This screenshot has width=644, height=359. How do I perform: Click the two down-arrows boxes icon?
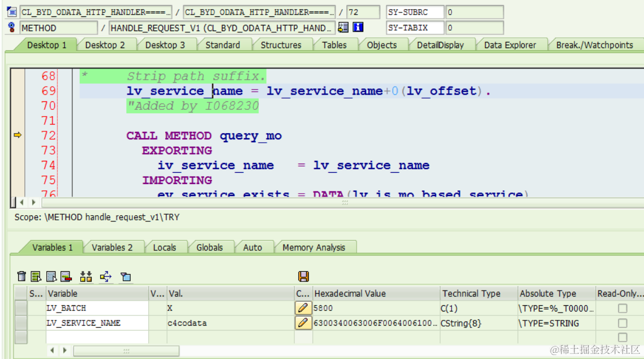tap(86, 276)
